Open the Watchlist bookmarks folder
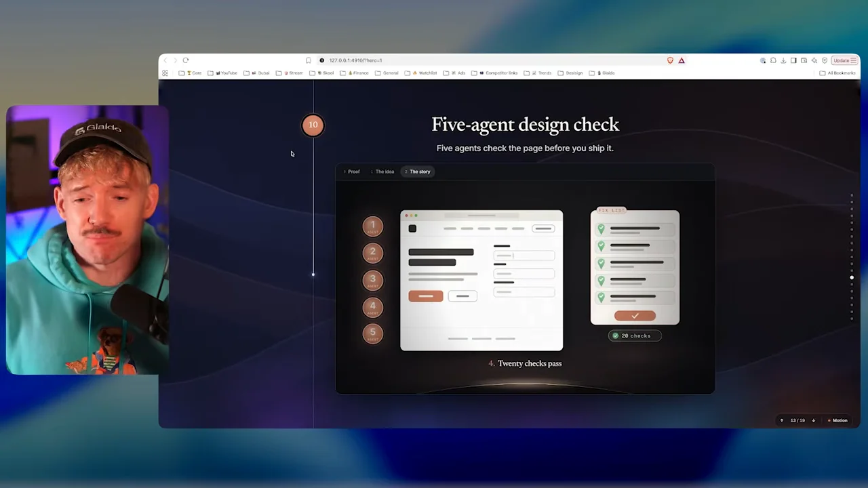868x488 pixels. pyautogui.click(x=422, y=73)
